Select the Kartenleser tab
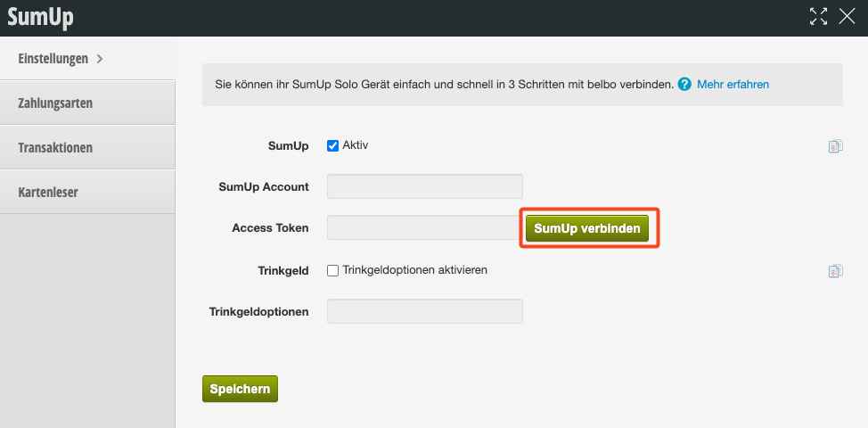This screenshot has height=428, width=868. (x=48, y=193)
